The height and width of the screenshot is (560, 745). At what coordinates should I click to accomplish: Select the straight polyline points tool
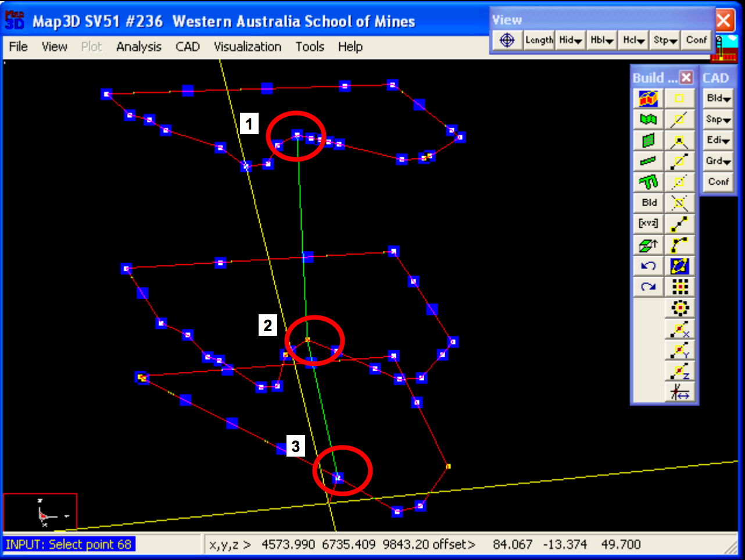click(679, 224)
